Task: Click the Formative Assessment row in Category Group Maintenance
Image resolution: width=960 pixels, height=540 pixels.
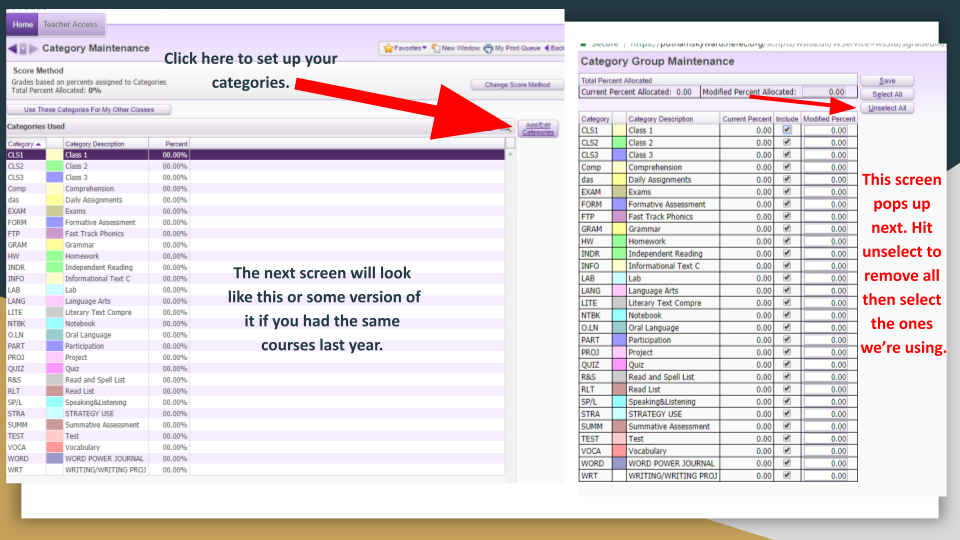Action: 718,204
